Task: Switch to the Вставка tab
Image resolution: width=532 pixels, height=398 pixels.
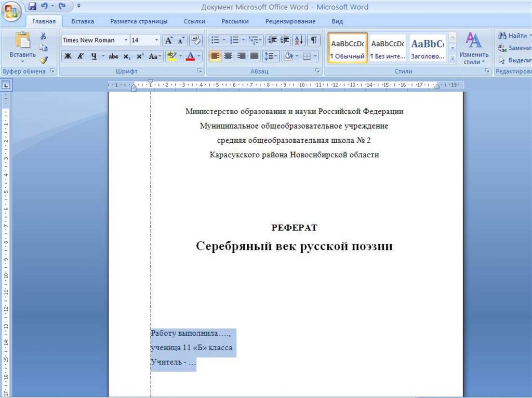Action: 83,21
